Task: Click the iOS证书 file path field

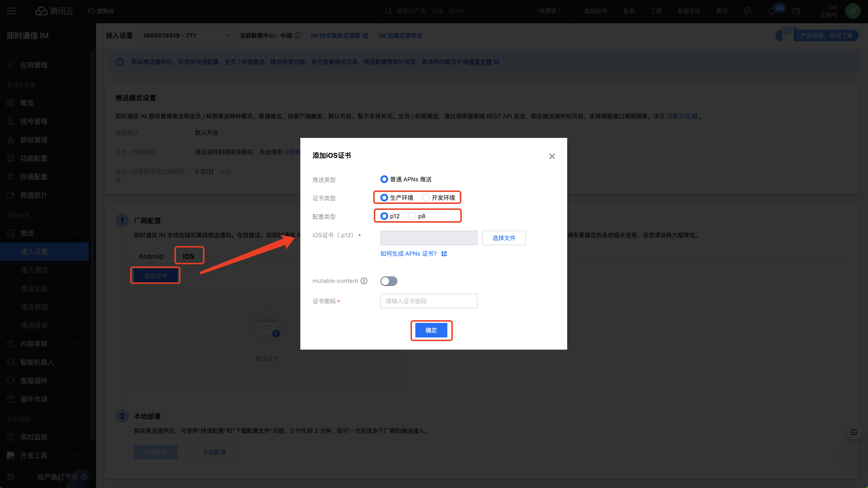Action: click(429, 238)
